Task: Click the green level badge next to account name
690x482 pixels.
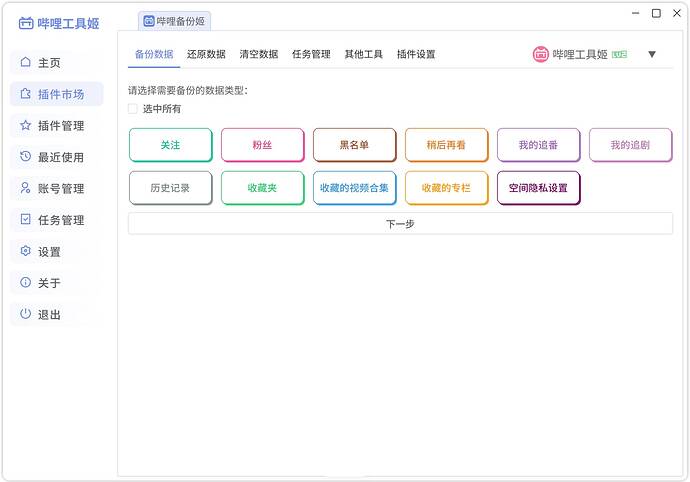Action: coord(619,55)
